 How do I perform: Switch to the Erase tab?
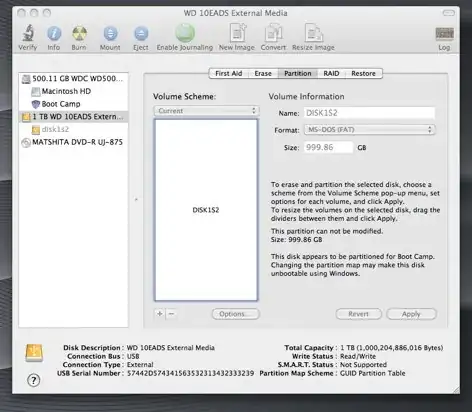coord(263,73)
